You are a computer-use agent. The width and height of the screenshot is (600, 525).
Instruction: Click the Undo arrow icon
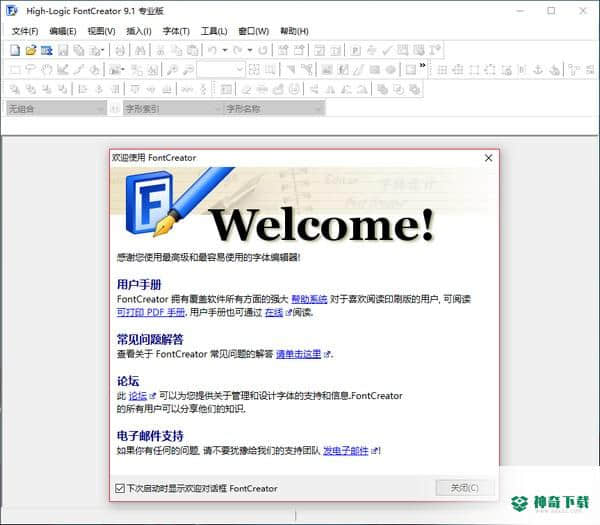click(x=213, y=50)
